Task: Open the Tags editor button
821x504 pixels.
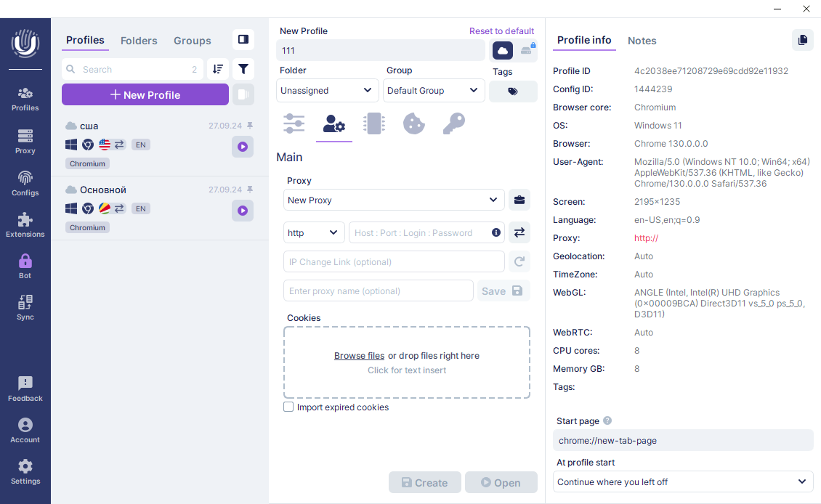Action: 513,92
